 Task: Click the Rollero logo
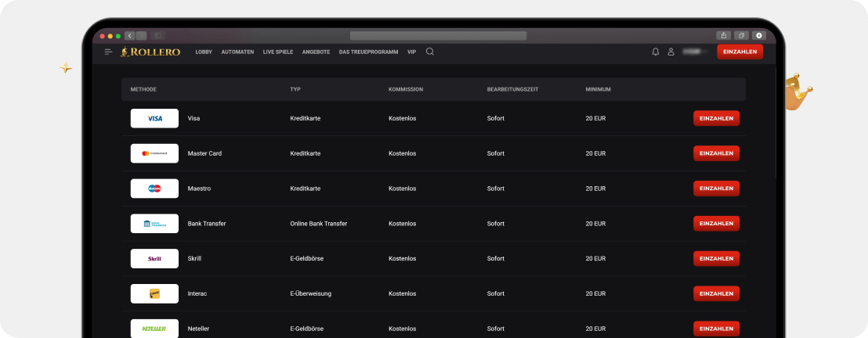[150, 52]
